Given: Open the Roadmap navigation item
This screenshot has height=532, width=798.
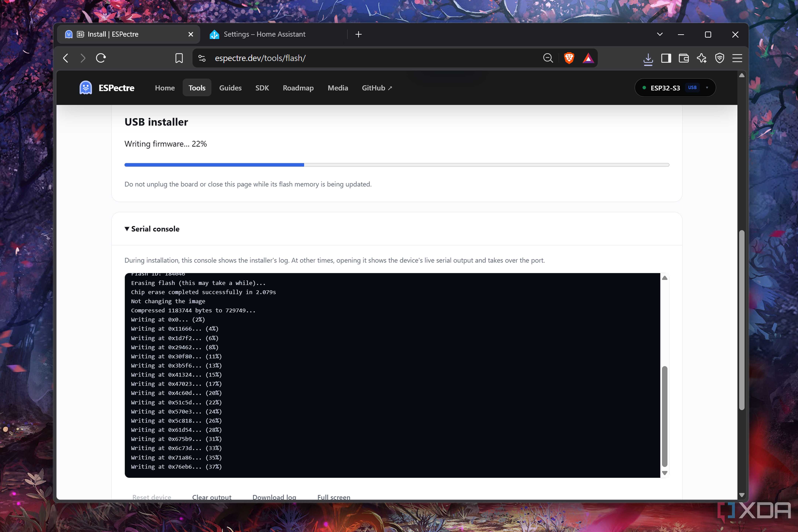Looking at the screenshot, I should (298, 88).
